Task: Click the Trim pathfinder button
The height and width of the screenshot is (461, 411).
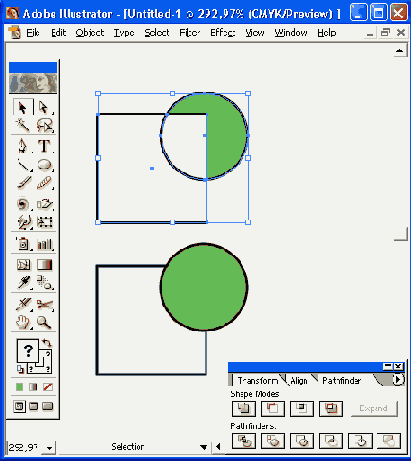Action: pyautogui.click(x=273, y=441)
